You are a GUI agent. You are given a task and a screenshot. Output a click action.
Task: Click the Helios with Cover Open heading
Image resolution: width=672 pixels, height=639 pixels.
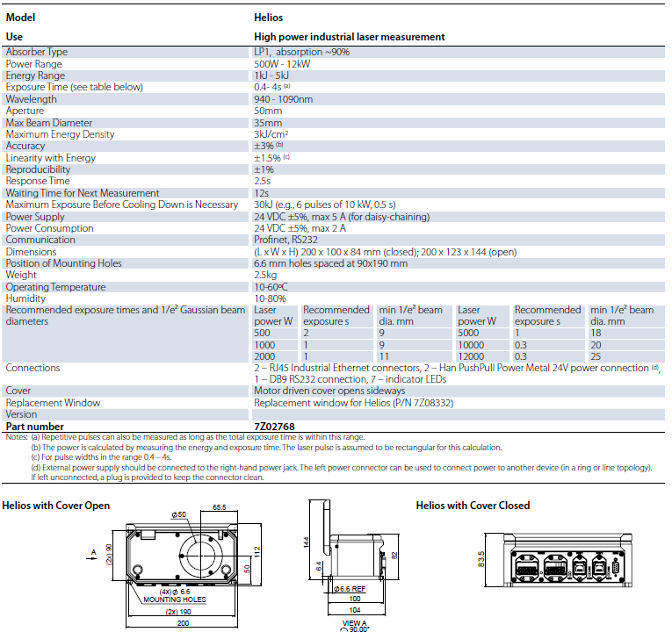(x=56, y=506)
